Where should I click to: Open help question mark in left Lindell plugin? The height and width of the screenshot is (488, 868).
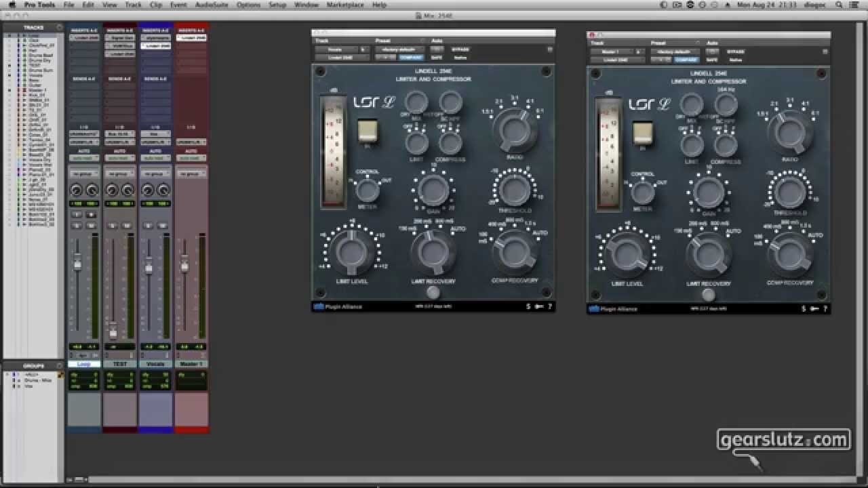coord(549,306)
